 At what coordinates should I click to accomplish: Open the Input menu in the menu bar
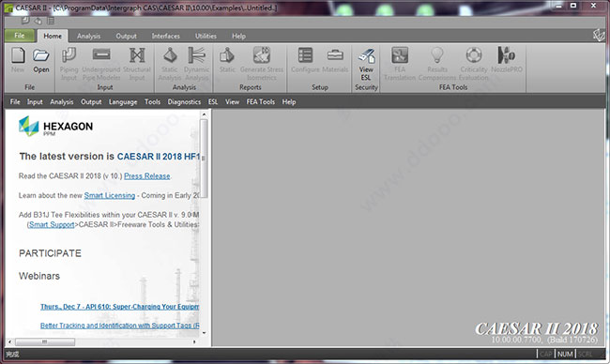pyautogui.click(x=35, y=102)
